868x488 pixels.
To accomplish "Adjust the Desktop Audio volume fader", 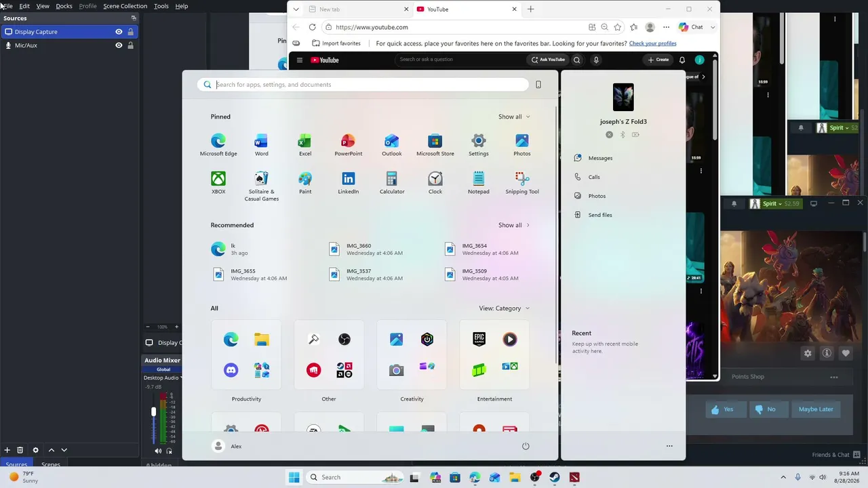I will [x=154, y=411].
